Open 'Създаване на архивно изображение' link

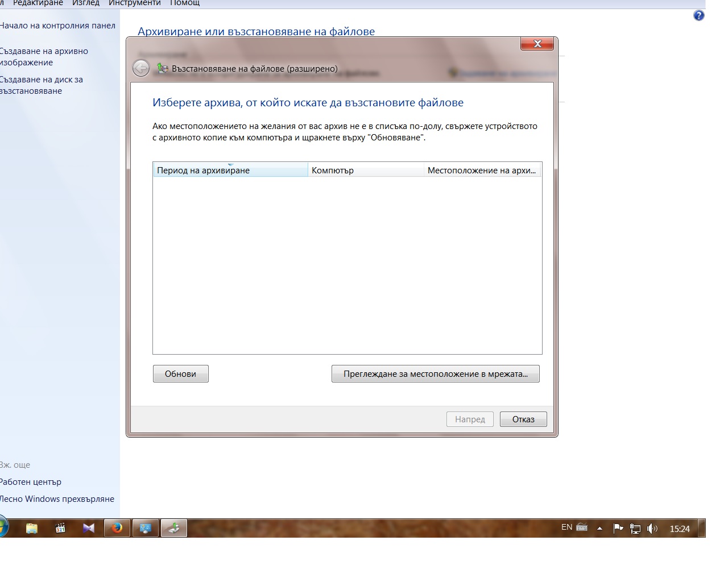click(44, 57)
